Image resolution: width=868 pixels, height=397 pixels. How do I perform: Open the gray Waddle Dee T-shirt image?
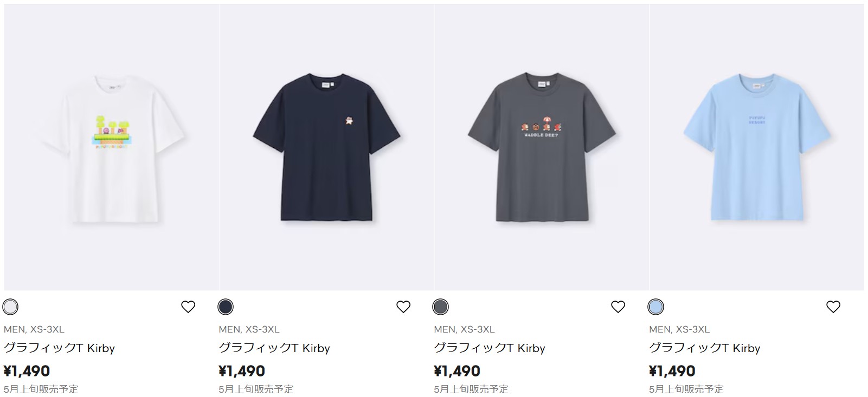pos(542,147)
